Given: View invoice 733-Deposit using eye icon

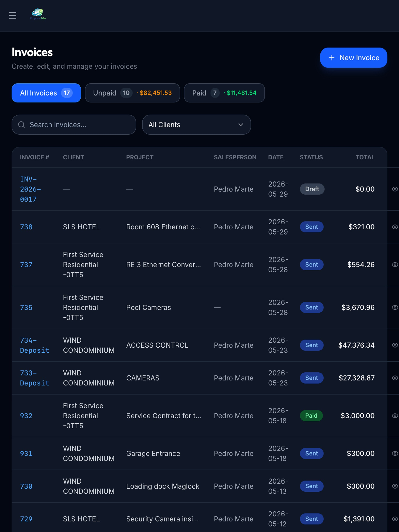Looking at the screenshot, I should click(x=395, y=378).
